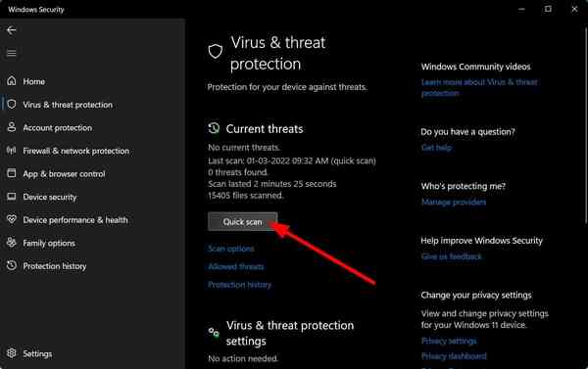Open the Get help link
588x369 pixels.
point(436,148)
